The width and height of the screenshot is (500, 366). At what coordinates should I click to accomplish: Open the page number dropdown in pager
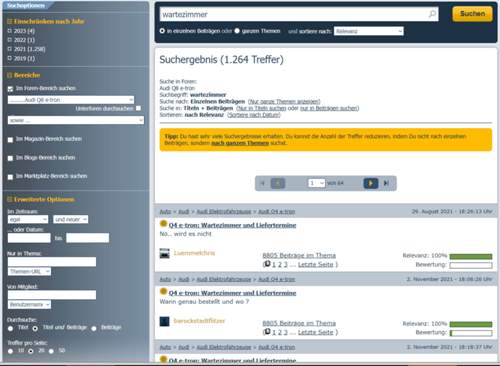316,183
